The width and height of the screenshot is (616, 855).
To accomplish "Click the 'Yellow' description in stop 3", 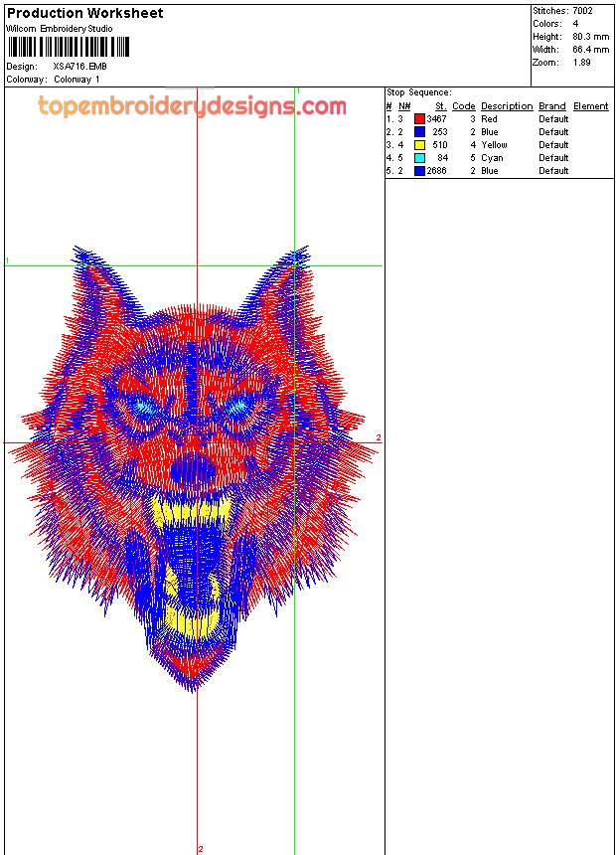I will tap(495, 145).
